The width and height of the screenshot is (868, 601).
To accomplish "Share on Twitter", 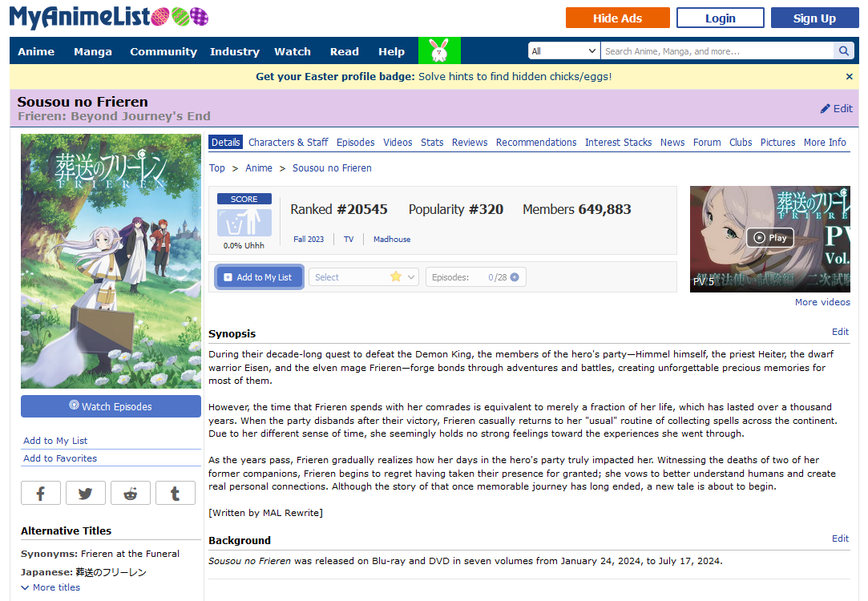I will 85,493.
